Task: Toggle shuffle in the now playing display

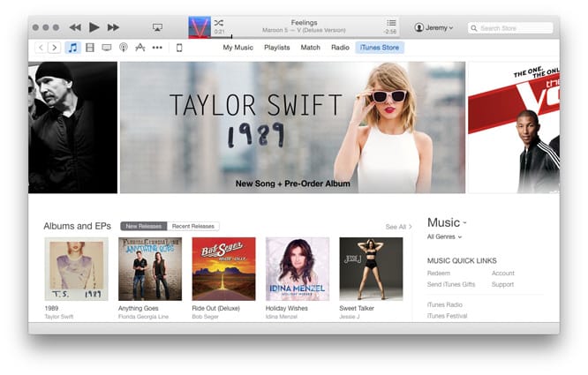Action: click(219, 22)
